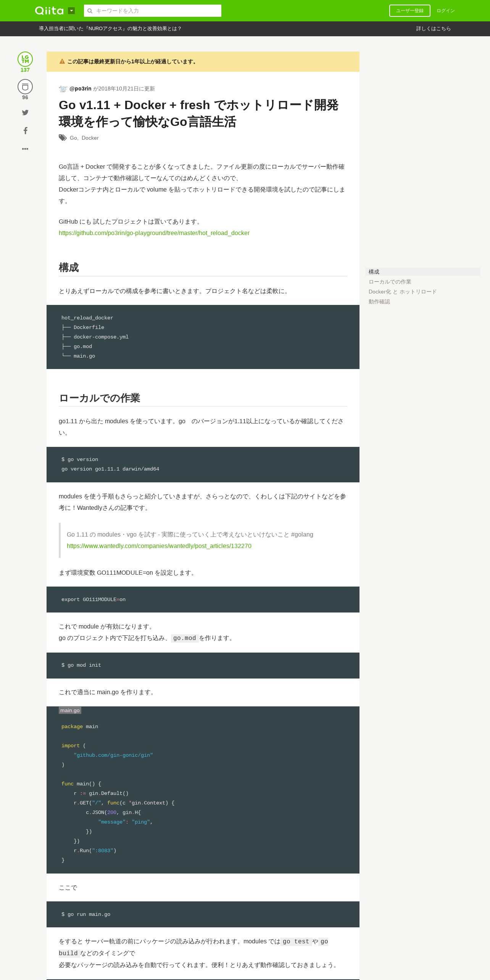This screenshot has height=980, width=490.
Task: Jump to ローカルでの作業 in table of contents
Action: pos(390,282)
